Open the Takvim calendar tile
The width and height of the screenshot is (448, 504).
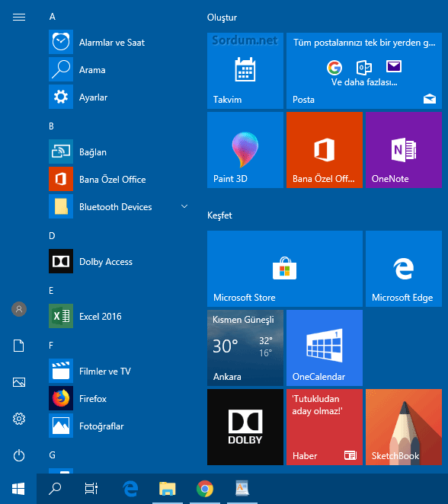245,71
